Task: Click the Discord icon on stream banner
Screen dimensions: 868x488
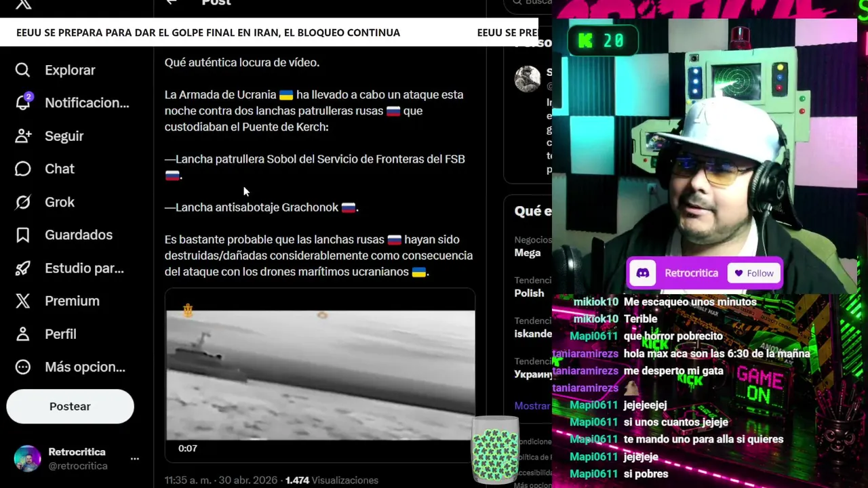Action: pos(642,273)
